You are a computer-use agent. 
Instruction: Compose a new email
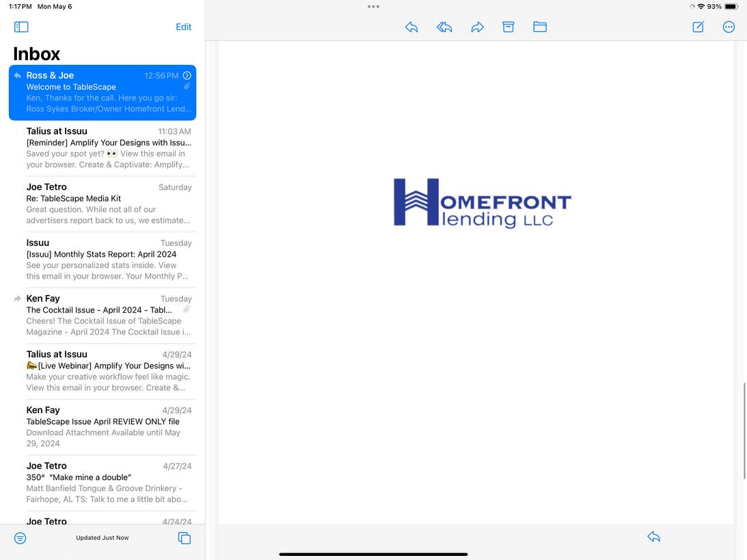coord(698,27)
